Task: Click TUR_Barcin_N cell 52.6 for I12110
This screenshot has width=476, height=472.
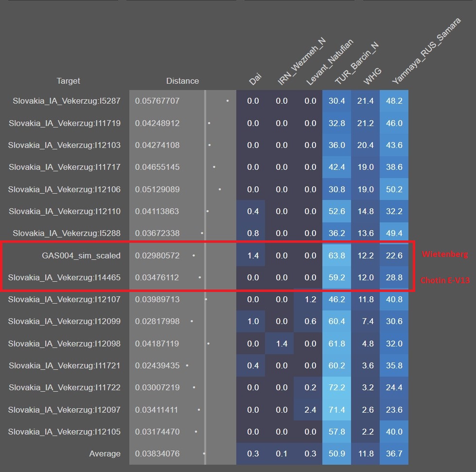Action: point(336,211)
